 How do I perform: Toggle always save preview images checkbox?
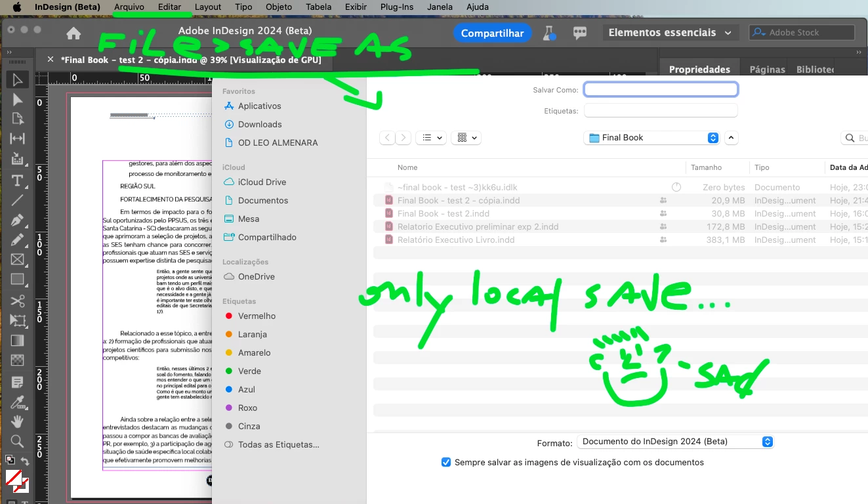pyautogui.click(x=446, y=462)
